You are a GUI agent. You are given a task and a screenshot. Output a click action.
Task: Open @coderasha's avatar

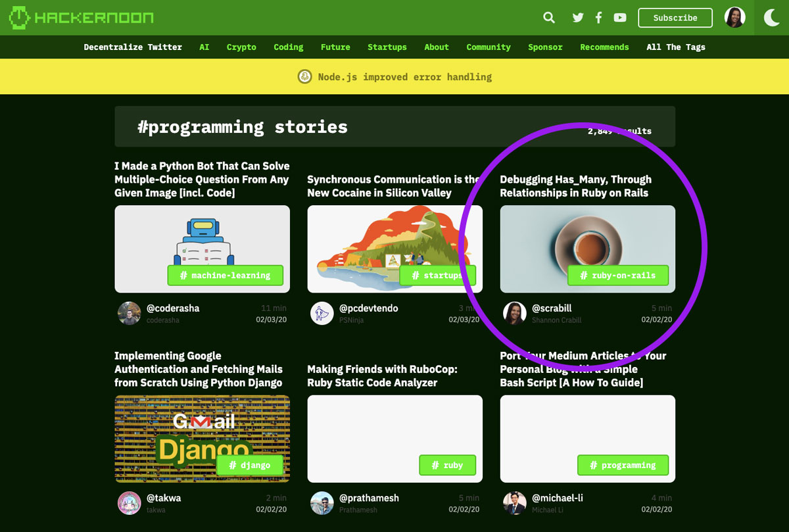[129, 313]
